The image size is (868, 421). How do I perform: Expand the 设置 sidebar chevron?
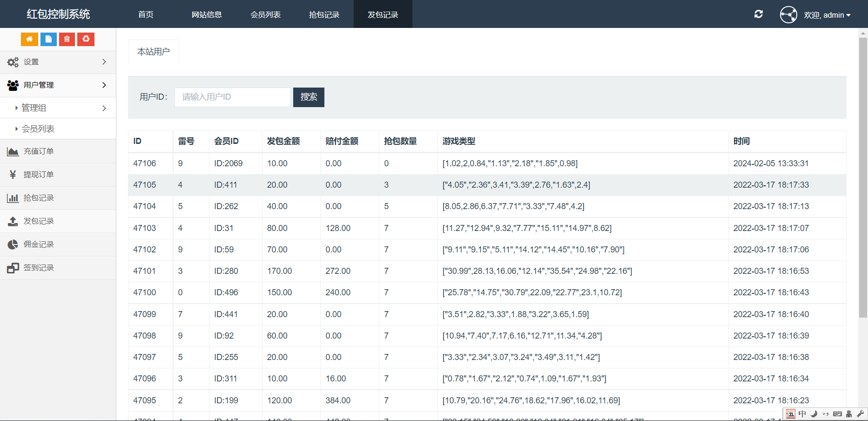[104, 62]
